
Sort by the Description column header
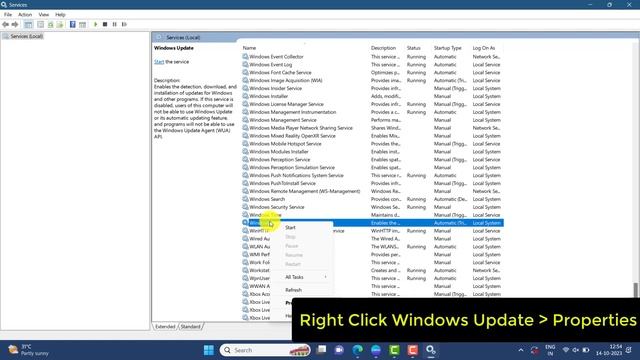click(383, 48)
